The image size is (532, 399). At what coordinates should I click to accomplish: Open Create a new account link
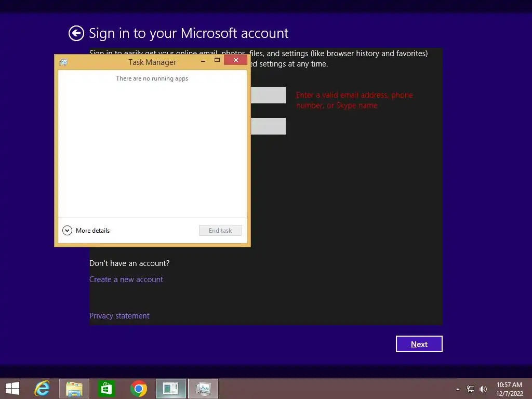pos(126,280)
